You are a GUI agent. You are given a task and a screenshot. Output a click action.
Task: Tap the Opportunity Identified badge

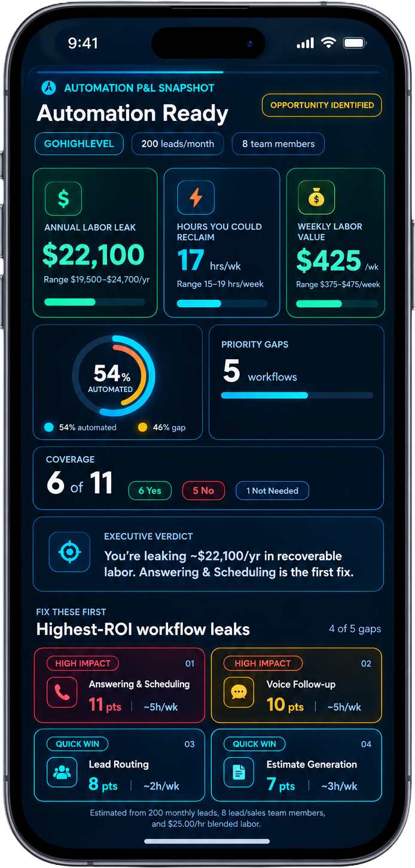point(322,105)
